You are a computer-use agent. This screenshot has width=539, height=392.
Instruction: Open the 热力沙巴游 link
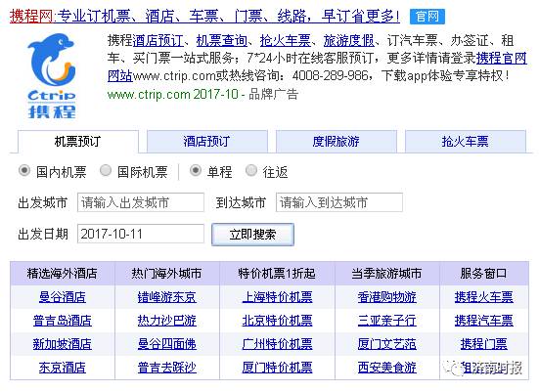point(167,321)
